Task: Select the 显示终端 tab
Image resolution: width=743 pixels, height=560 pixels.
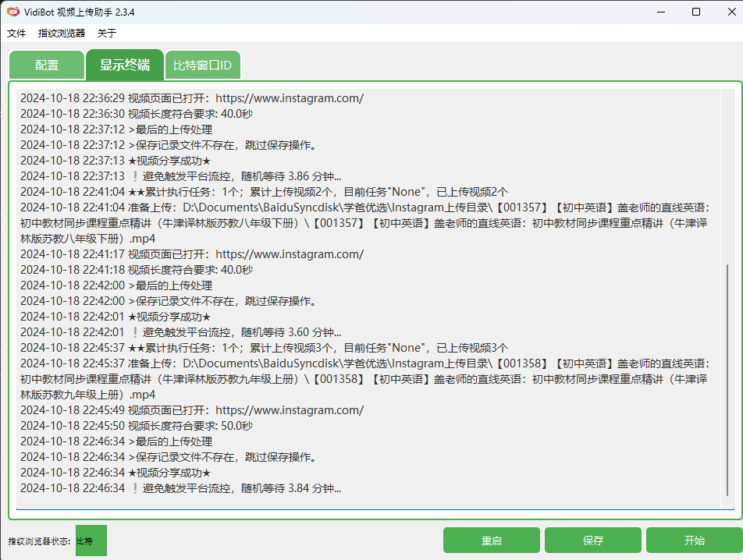Action: [125, 65]
